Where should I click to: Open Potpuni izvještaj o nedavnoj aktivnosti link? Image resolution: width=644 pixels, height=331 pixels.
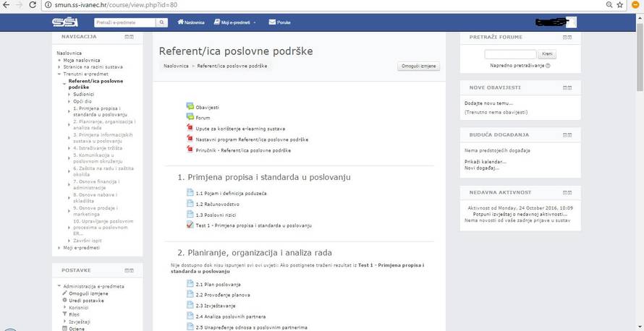tap(520, 214)
